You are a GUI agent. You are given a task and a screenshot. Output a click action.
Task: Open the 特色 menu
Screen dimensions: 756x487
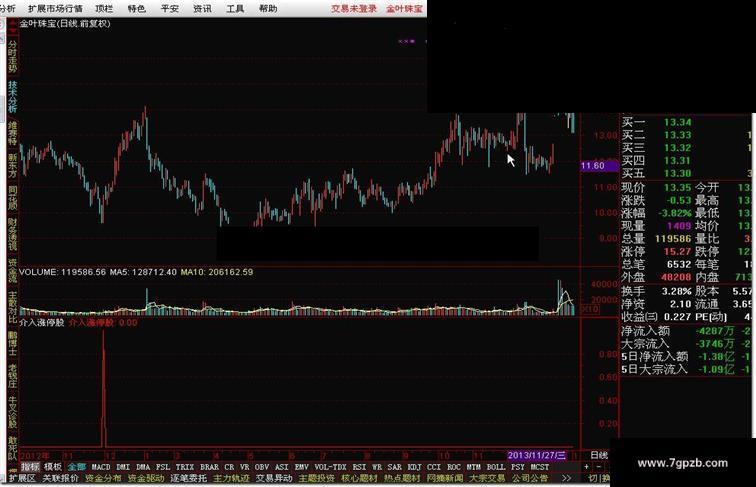coord(136,9)
